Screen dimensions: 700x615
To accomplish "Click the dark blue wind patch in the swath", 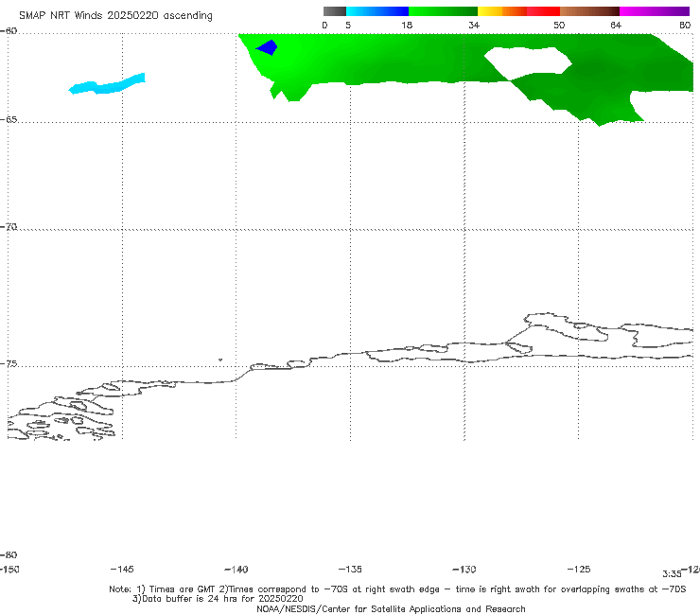I will (x=268, y=47).
